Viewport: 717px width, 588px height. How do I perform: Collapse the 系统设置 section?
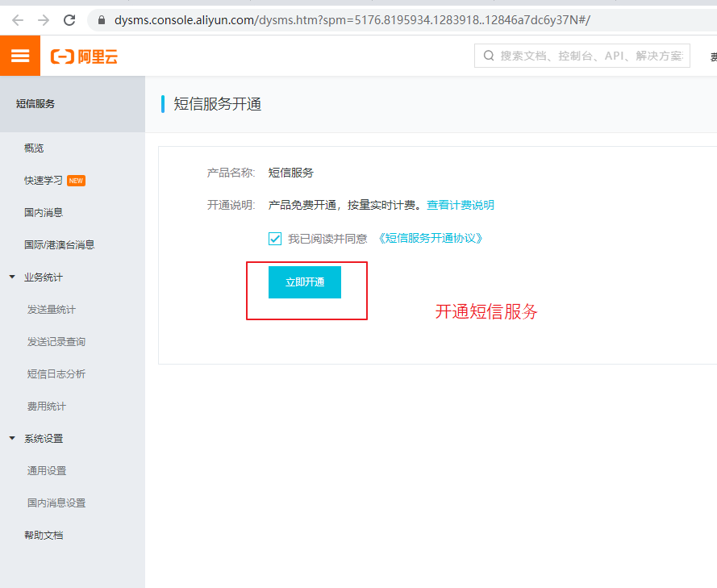point(11,438)
